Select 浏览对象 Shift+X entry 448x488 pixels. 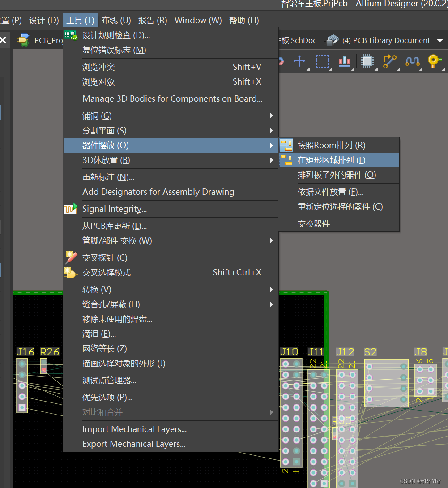[x=171, y=82]
